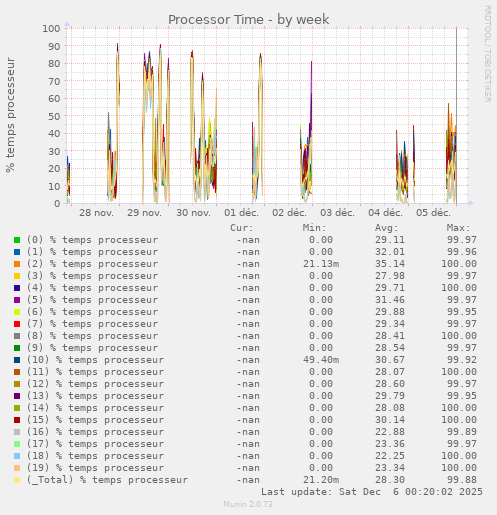This screenshot has width=497, height=515.
Task: Click the '(_Total) % temps processeur' legend label
Action: 107,480
